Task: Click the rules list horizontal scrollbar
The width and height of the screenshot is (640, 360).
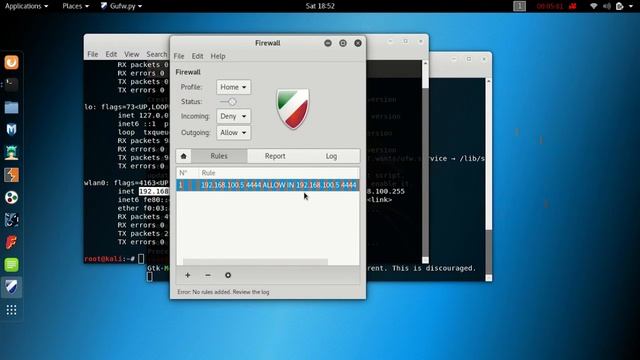Action: click(x=255, y=261)
